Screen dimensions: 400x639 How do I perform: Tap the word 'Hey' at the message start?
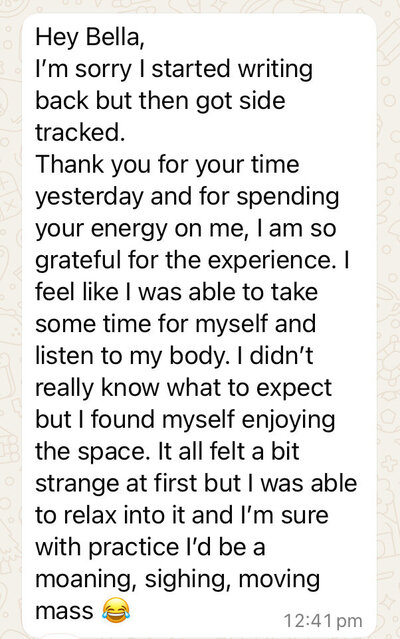click(x=57, y=38)
